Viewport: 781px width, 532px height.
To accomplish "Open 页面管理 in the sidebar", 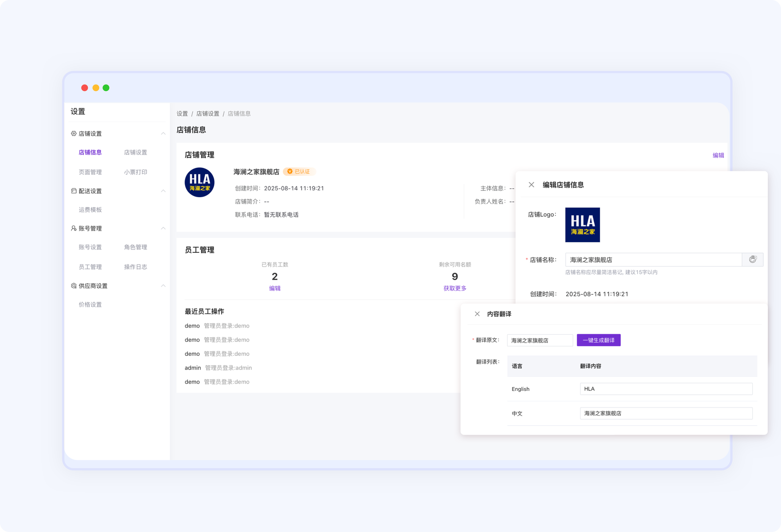I will [90, 172].
